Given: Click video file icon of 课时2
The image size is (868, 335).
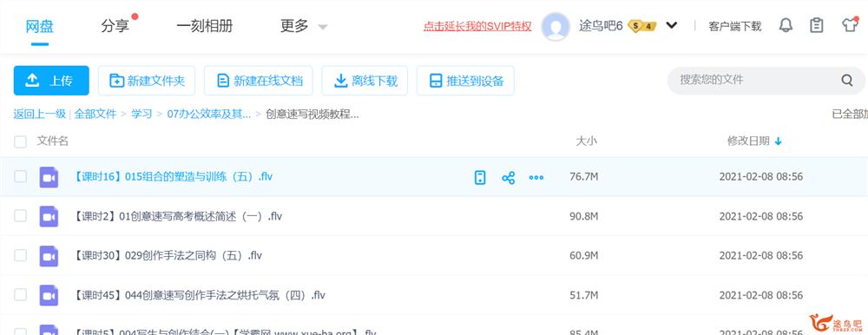Looking at the screenshot, I should (x=49, y=216).
